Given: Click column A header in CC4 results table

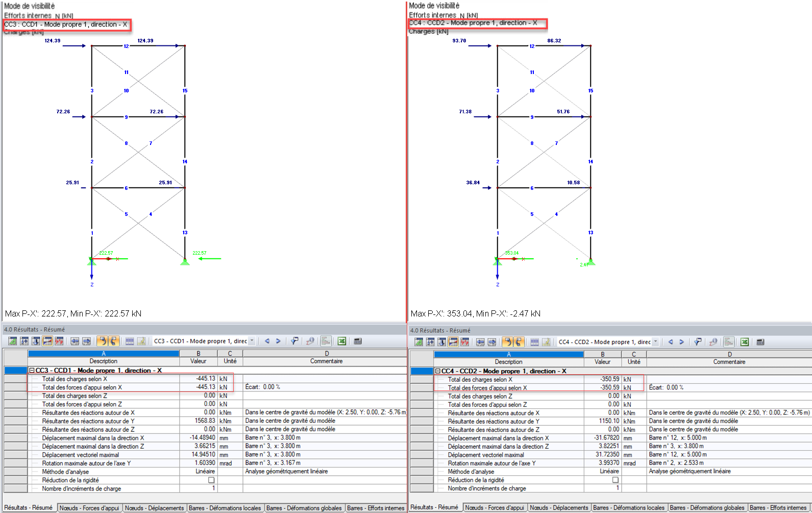Looking at the screenshot, I should click(509, 354).
